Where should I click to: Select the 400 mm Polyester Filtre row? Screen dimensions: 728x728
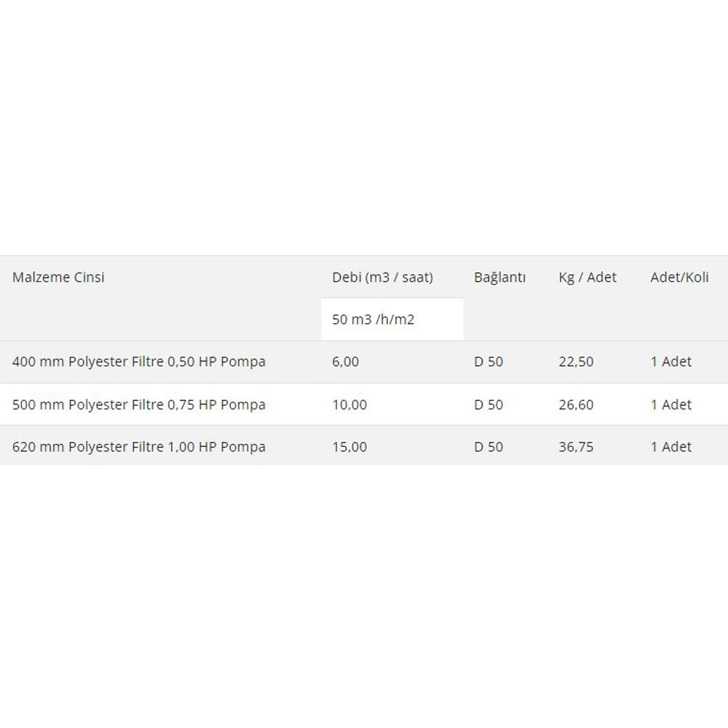tap(138, 362)
